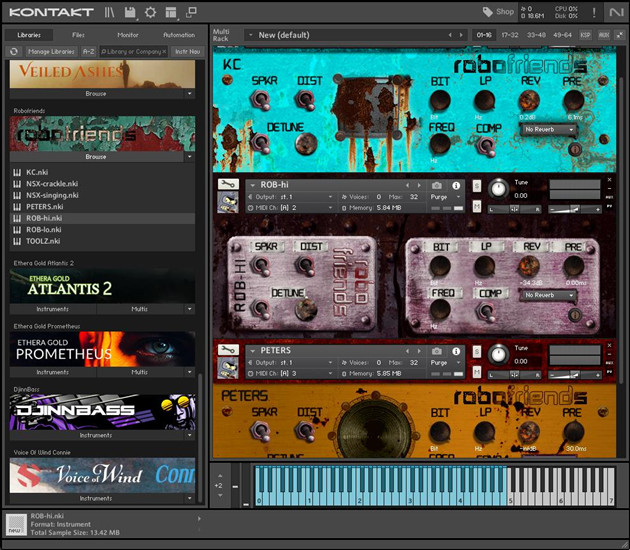The width and height of the screenshot is (630, 550).
Task: Open ROB-hi wrench edit icon
Action: coord(228,185)
